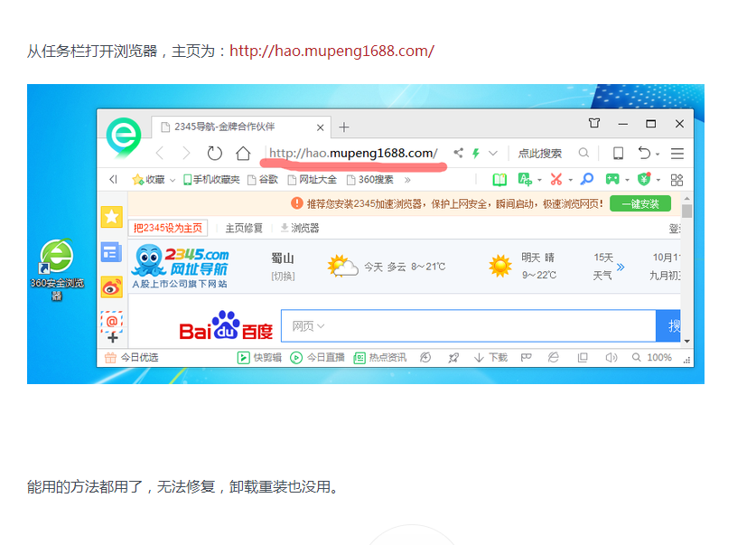Screen dimensions: 756x545
Task: Click the 2345.com 网址导航 logo
Action: pos(180,267)
